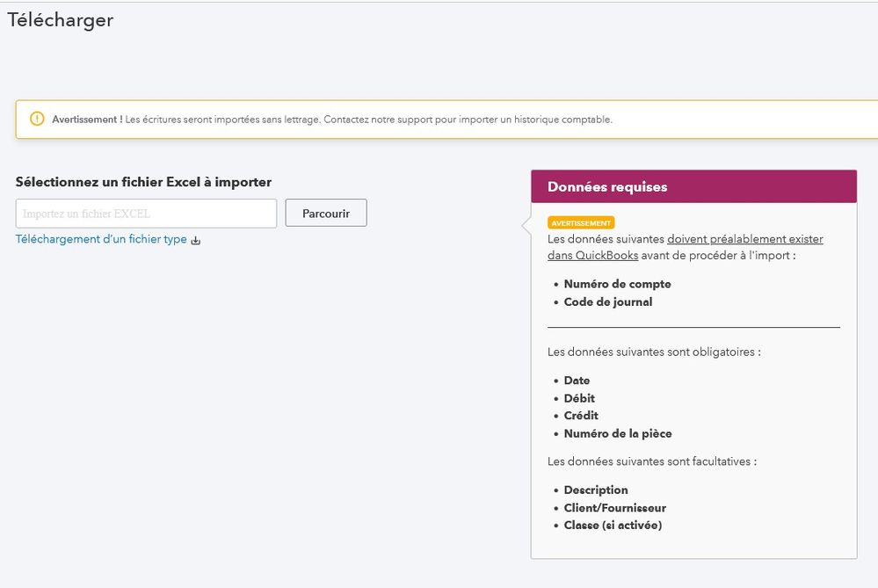Click the warning exclamation icon in banner
Image resolution: width=878 pixels, height=588 pixels.
point(37,119)
